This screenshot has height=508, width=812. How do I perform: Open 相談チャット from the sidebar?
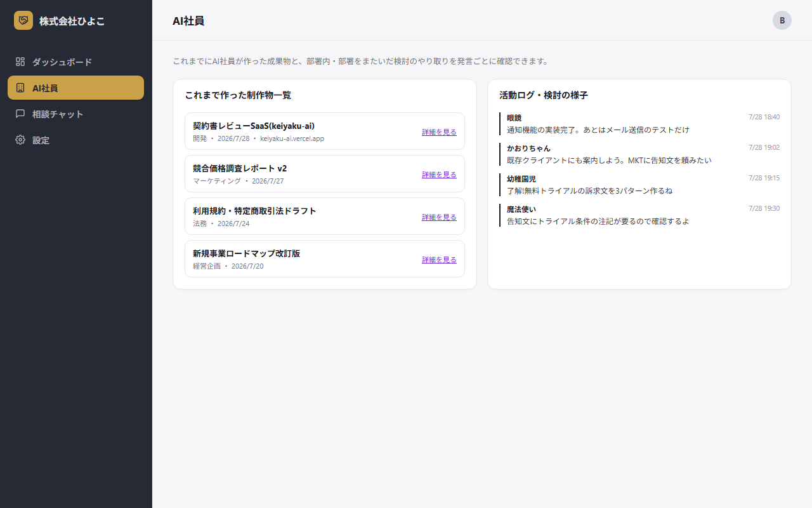tap(75, 114)
